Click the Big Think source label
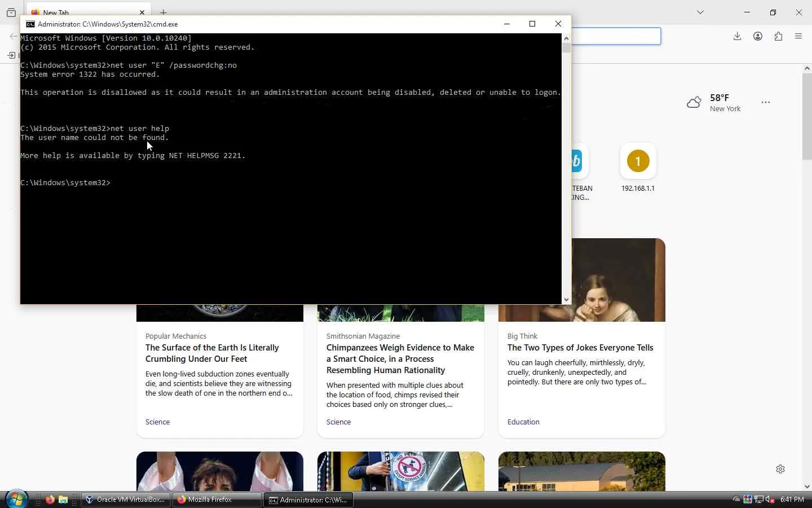Viewport: 812px width, 508px height. point(522,336)
